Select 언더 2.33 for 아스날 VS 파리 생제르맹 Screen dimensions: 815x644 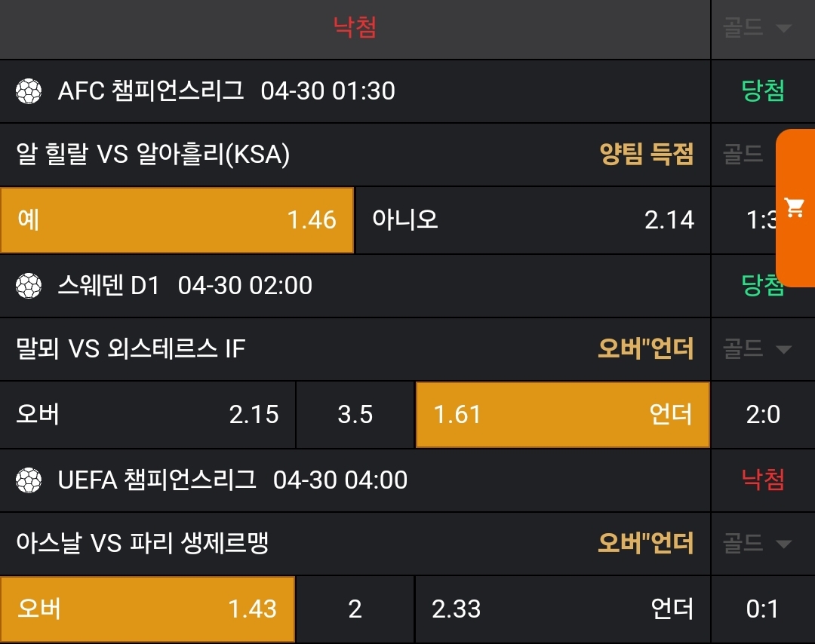562,609
